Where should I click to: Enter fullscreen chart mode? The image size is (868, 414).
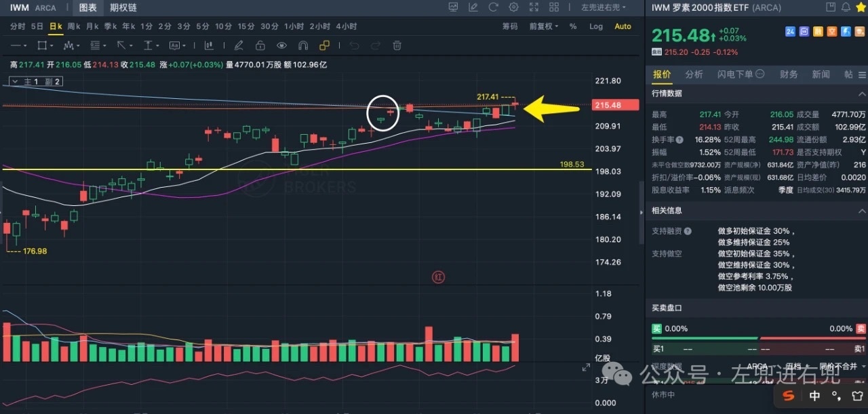[x=533, y=7]
